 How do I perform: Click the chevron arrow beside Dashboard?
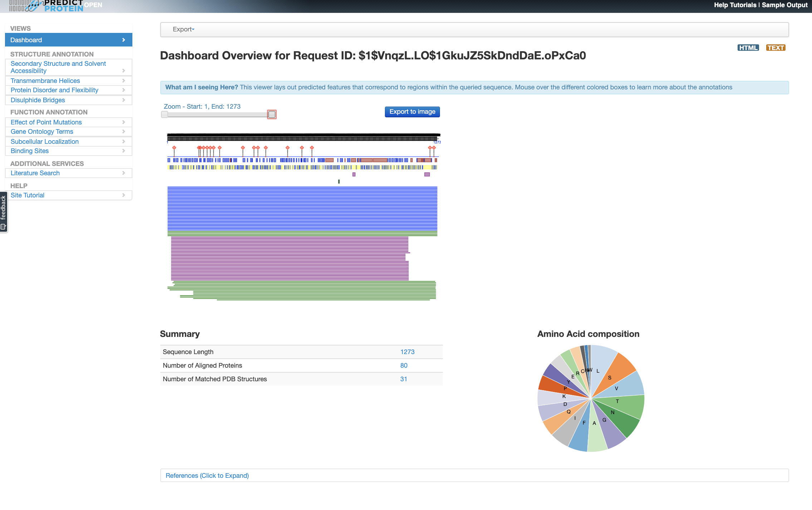pos(124,40)
